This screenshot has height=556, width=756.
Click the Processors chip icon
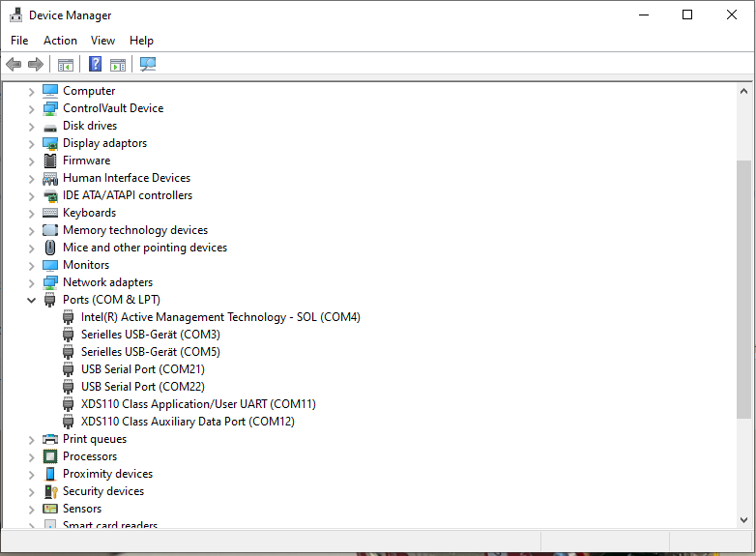pyautogui.click(x=50, y=456)
